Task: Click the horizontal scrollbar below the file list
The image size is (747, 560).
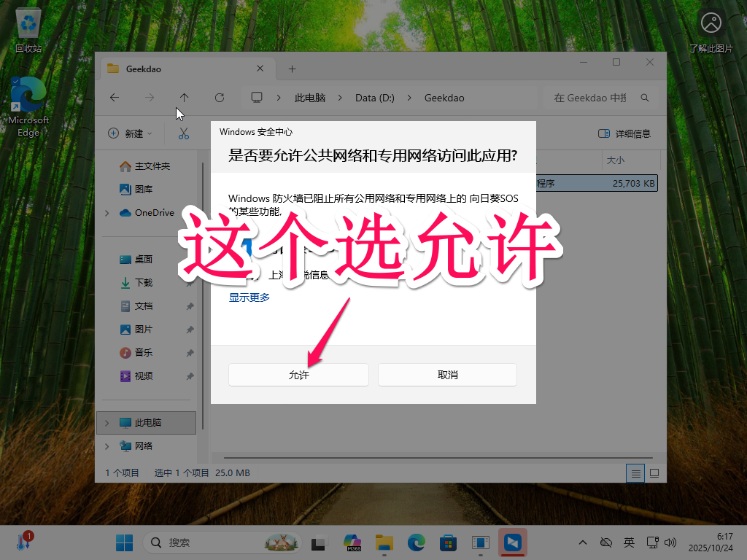Action: coord(438,456)
